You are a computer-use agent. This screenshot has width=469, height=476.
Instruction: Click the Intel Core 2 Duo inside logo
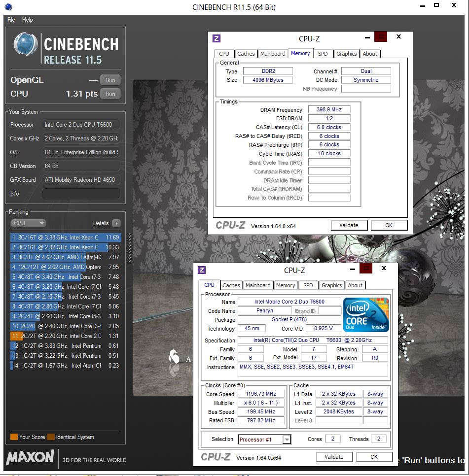point(366,315)
